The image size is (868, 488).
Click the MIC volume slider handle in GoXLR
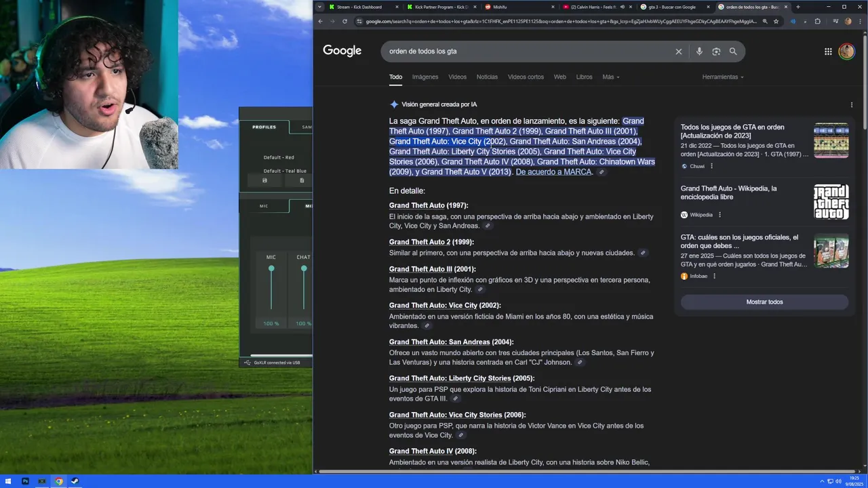(271, 269)
